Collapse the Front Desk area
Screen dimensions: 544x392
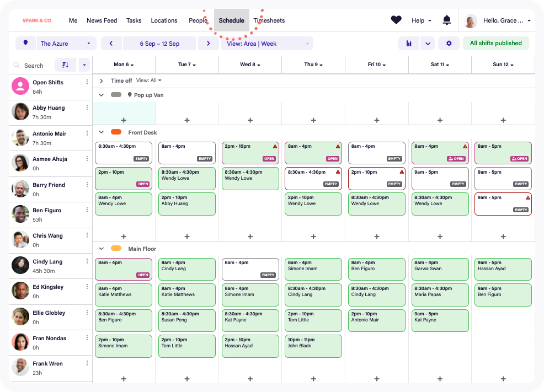tap(102, 132)
